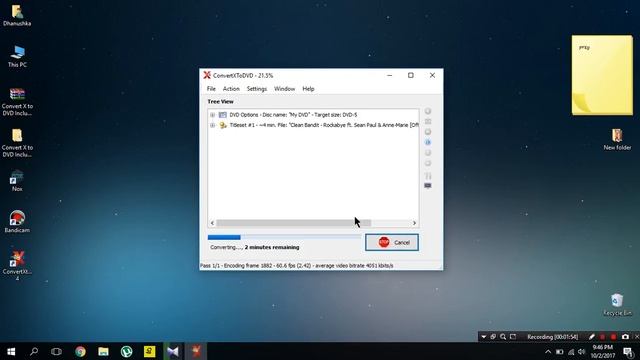Stop the Bandicam recording with the red button

(613, 337)
